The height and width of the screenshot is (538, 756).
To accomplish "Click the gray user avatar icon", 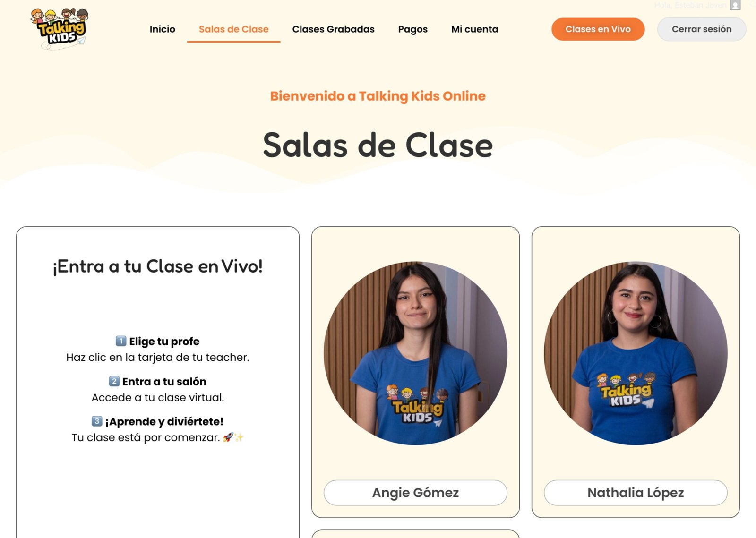I will coord(735,5).
